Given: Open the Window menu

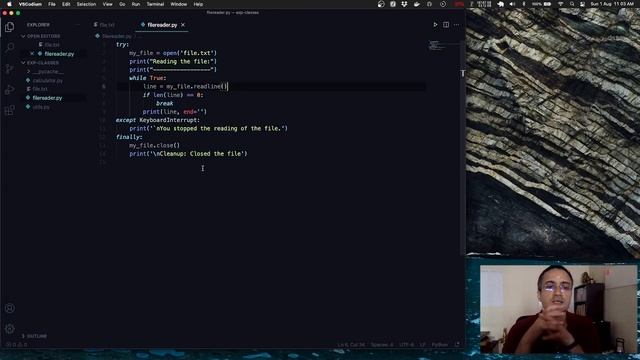Looking at the screenshot, I should 178,4.
